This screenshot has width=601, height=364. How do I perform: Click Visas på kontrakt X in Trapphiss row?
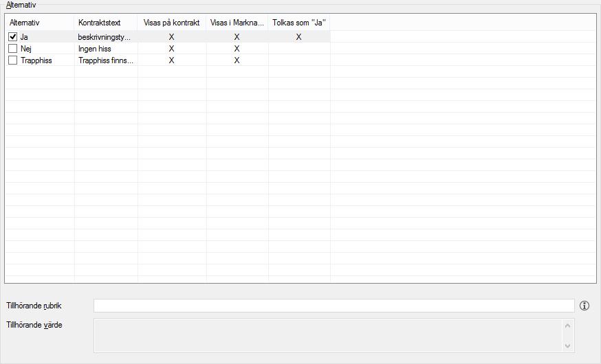[171, 60]
